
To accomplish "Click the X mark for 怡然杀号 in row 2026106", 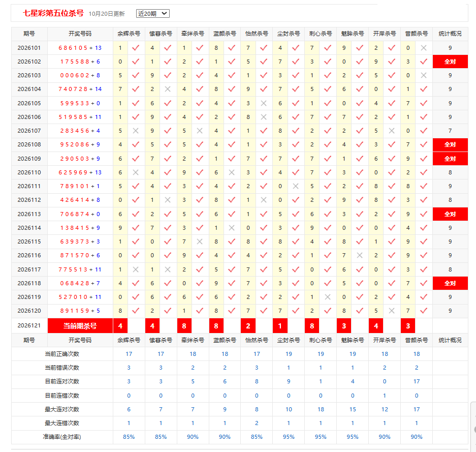I will point(264,117).
